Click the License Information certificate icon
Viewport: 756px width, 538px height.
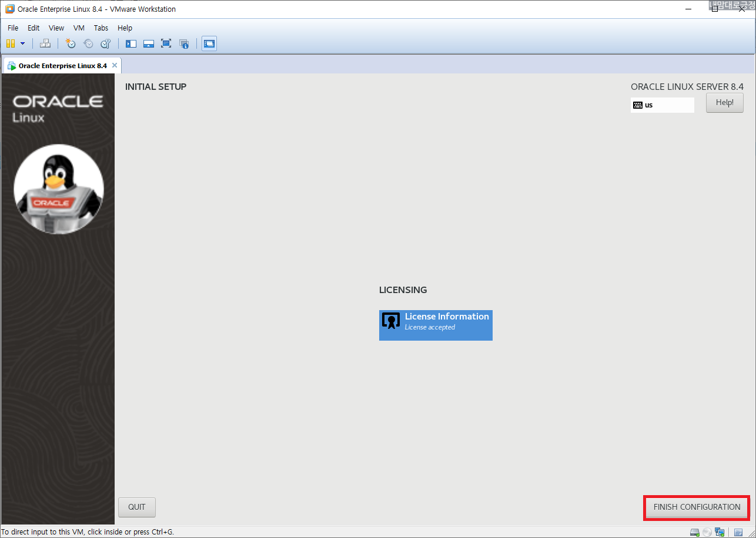(391, 321)
